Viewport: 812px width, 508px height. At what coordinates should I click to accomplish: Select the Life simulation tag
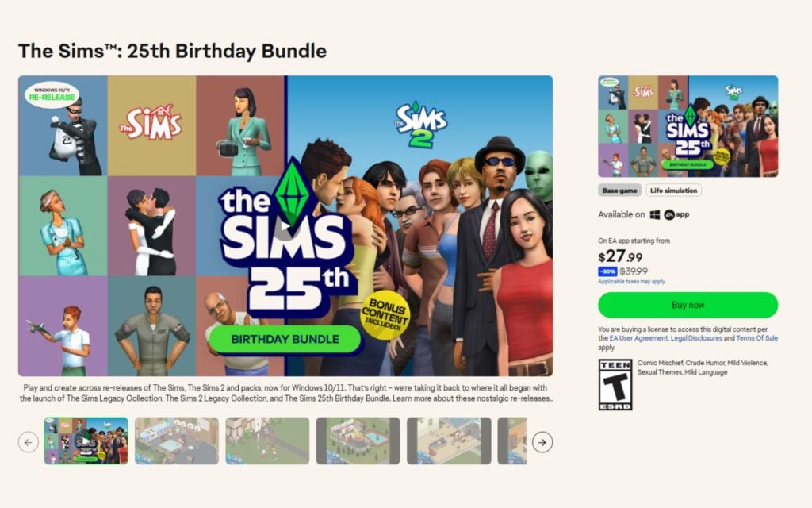(x=674, y=190)
